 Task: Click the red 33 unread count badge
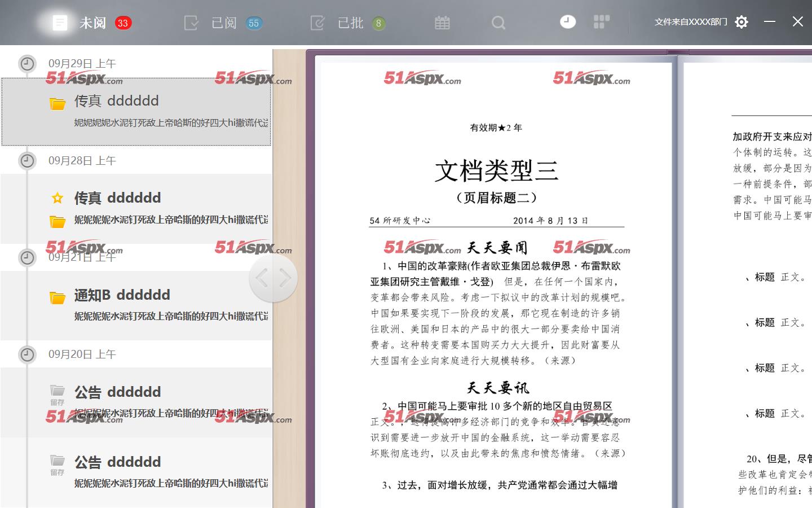coord(123,23)
